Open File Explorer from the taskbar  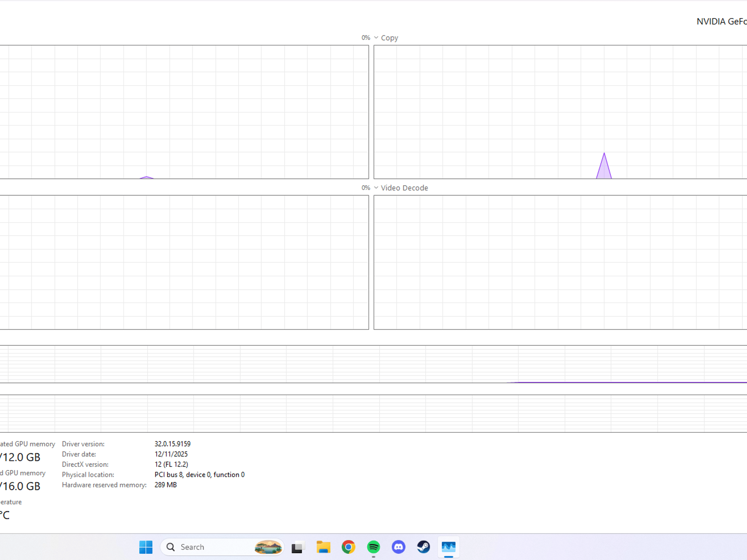click(x=323, y=547)
